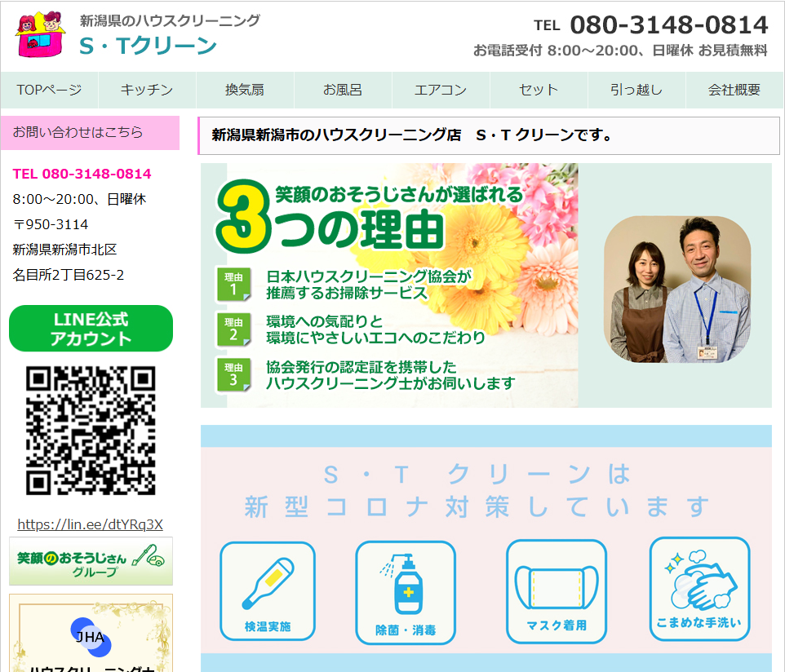The image size is (785, 672).
Task: Open the 換気扇 menu item
Action: tap(245, 90)
